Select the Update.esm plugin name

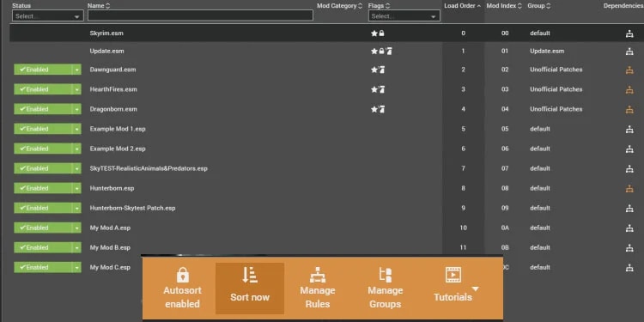click(x=106, y=52)
